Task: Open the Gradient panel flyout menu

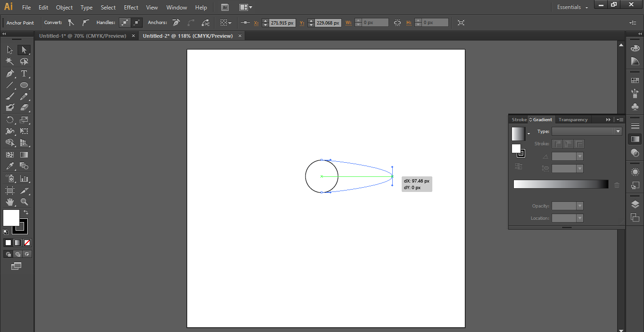Action: [x=619, y=119]
